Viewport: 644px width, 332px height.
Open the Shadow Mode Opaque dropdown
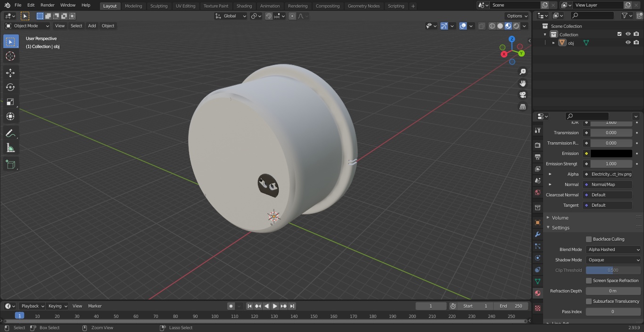(x=613, y=260)
